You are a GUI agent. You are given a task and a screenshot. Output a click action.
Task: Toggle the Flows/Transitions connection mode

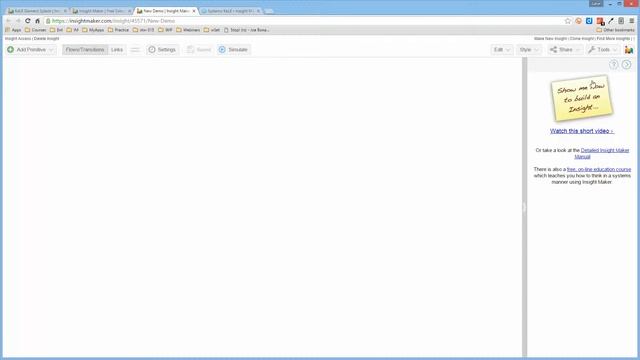[x=85, y=49]
